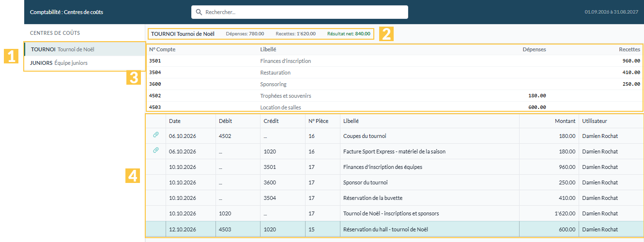Image resolution: width=644 pixels, height=242 pixels.
Task: Click debit account 4502 link in first entry
Action: coord(225,136)
